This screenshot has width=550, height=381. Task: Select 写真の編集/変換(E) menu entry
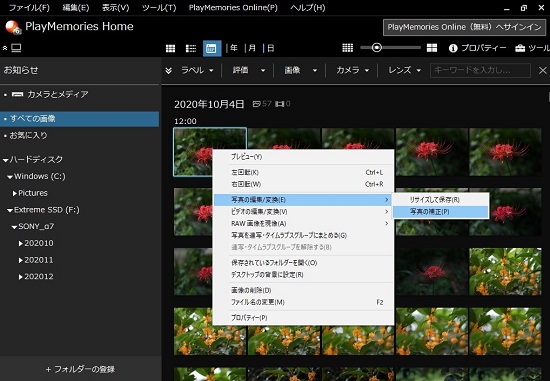click(303, 200)
